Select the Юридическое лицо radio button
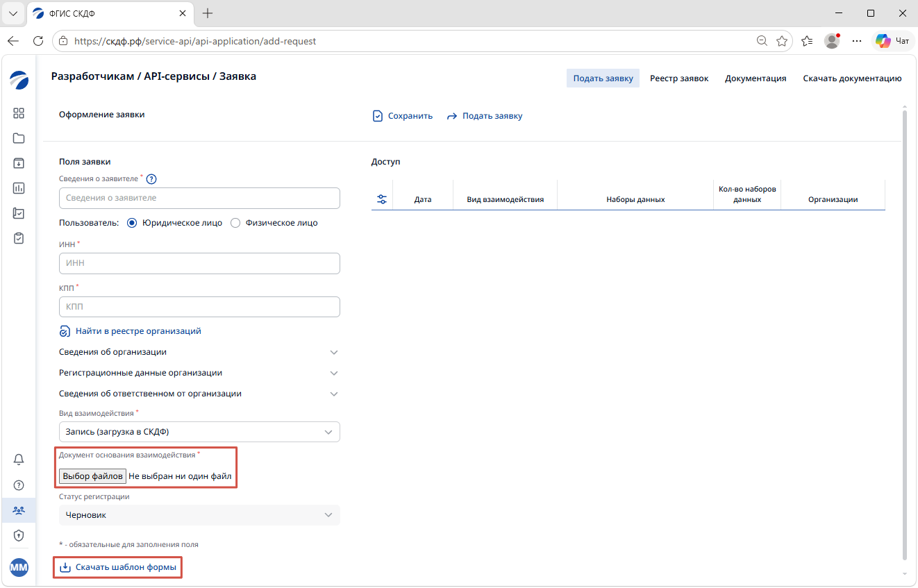The image size is (918, 588). point(132,223)
